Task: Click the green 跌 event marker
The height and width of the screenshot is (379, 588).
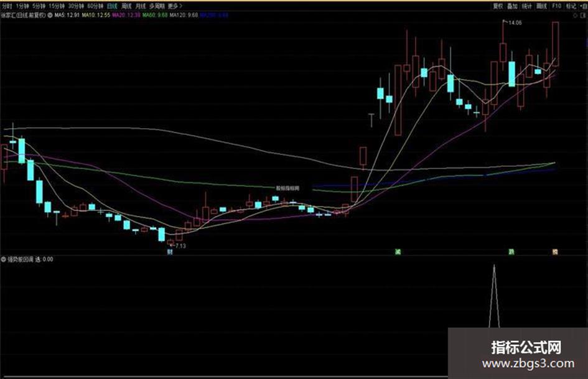Action: tap(511, 252)
